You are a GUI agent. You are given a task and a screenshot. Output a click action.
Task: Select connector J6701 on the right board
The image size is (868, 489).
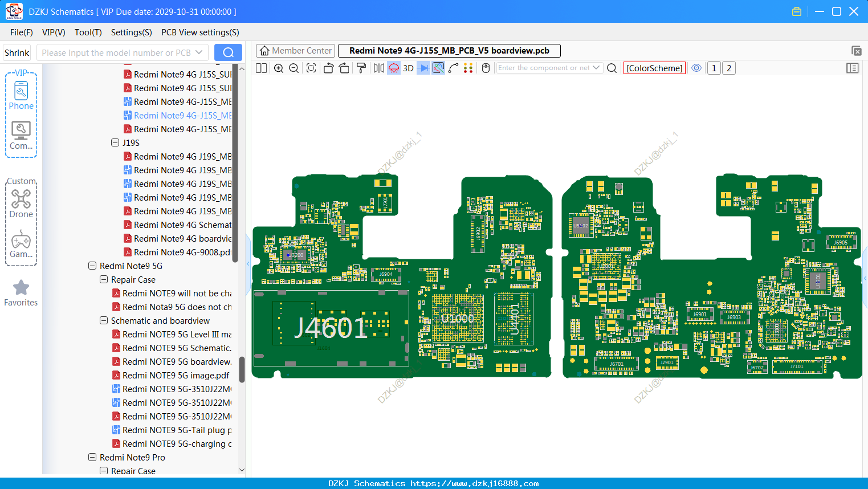pyautogui.click(x=616, y=364)
